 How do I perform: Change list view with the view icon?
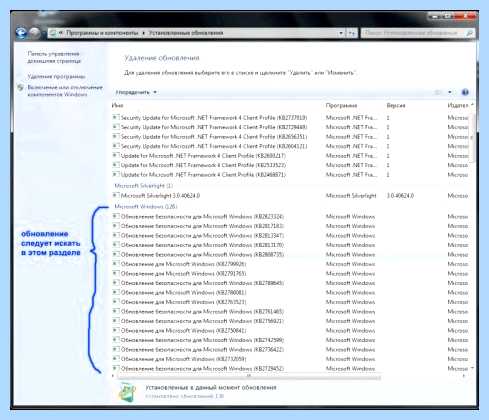[438, 92]
